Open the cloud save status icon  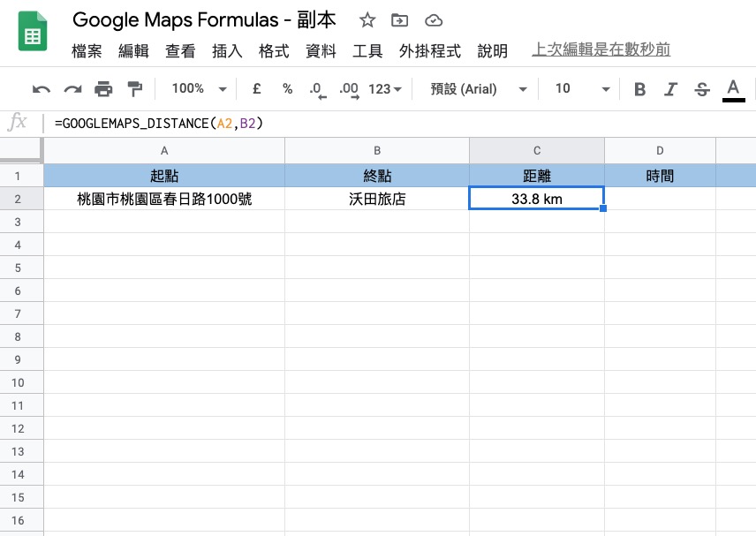coord(433,20)
